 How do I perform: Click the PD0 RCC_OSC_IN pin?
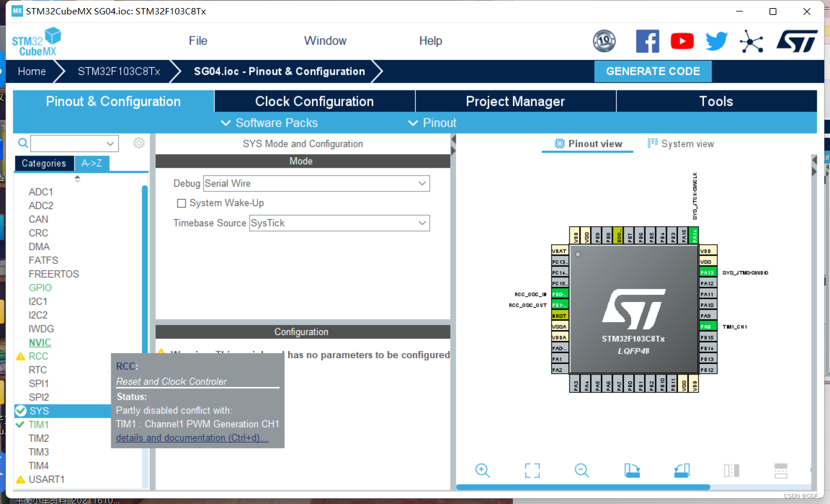tap(560, 294)
